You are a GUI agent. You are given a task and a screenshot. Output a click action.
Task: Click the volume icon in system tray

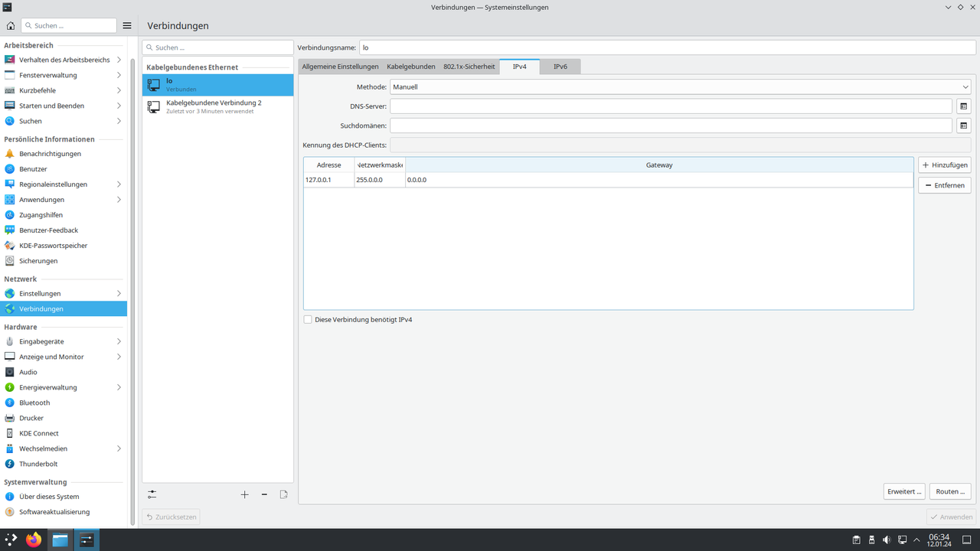(887, 540)
